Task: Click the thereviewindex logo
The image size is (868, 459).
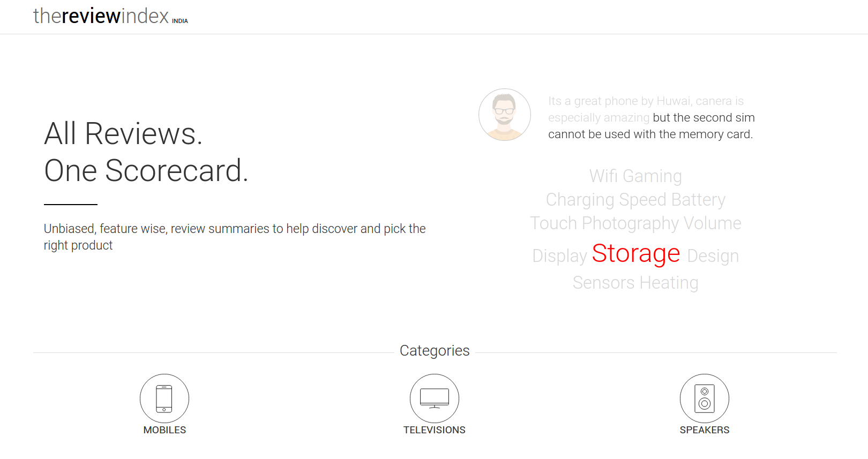Action: click(110, 16)
